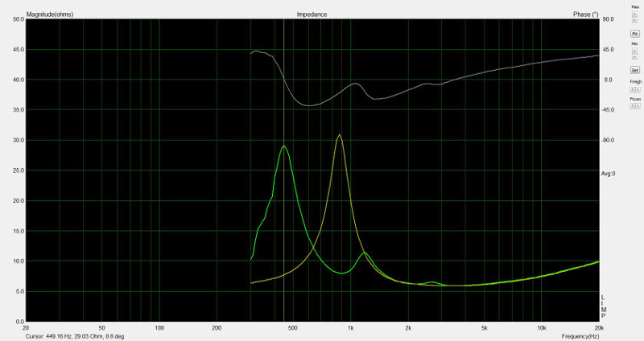This screenshot has height=341, width=644.
Task: Click the Fhigh right arrow
Action: point(638,89)
